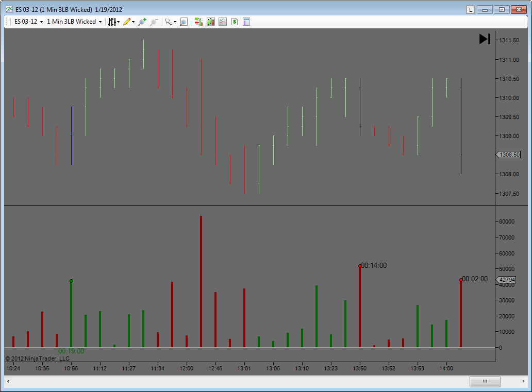The image size is (532, 392).
Task: Click the 42794 volume marker on axis
Action: pyautogui.click(x=506, y=280)
